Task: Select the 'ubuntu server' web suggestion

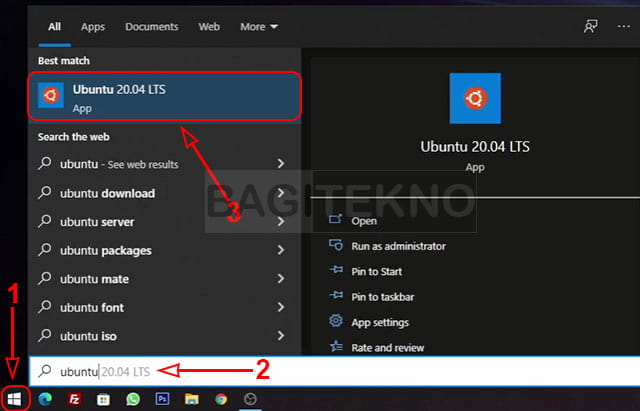Action: pos(164,222)
